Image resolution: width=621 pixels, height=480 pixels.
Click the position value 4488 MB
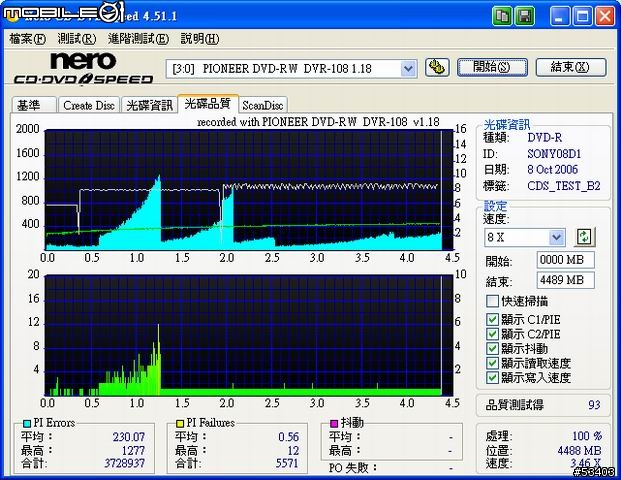(x=579, y=450)
